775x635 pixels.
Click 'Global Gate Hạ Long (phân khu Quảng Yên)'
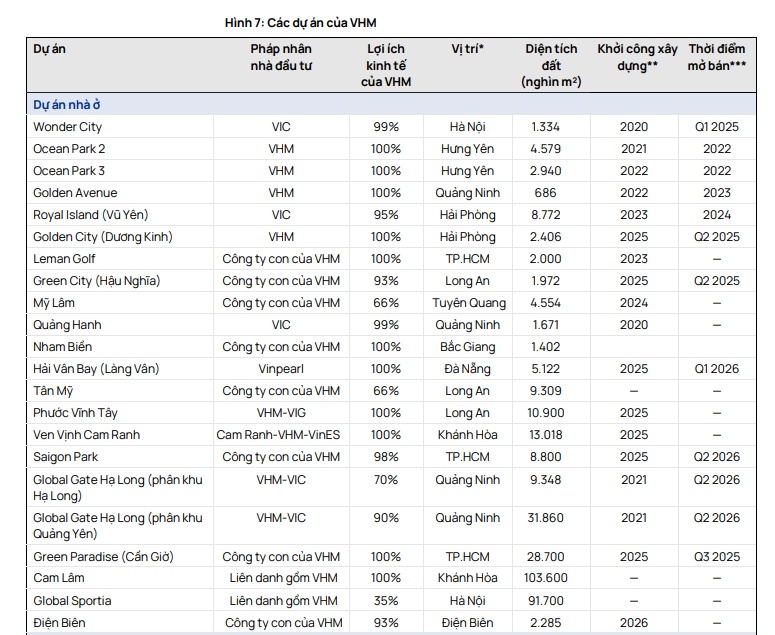pos(118,526)
